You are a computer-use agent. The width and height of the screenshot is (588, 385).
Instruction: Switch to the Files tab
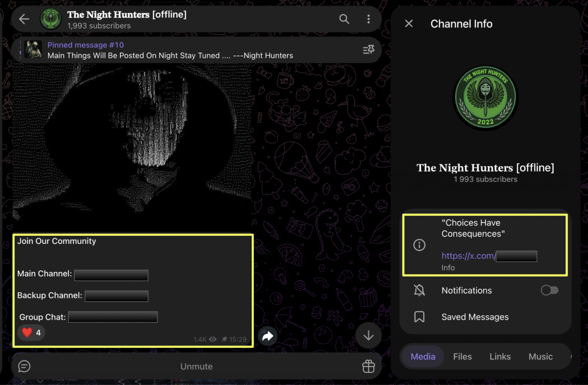click(x=462, y=357)
